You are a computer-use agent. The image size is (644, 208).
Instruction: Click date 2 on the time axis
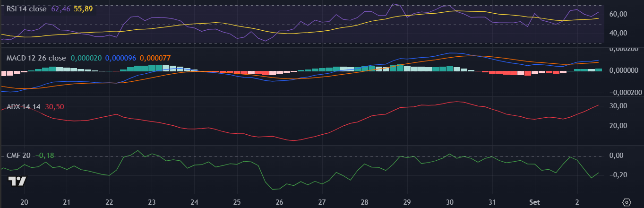[577, 202]
